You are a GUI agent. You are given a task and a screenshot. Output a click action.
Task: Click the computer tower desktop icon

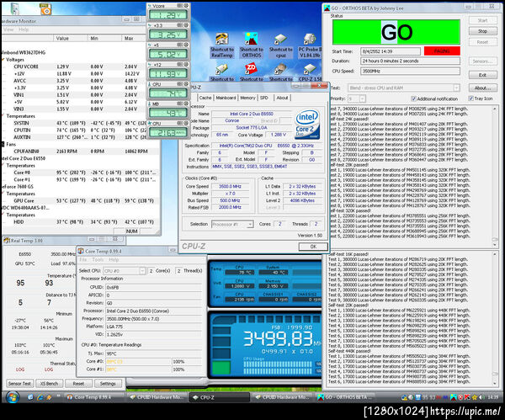coord(14,8)
